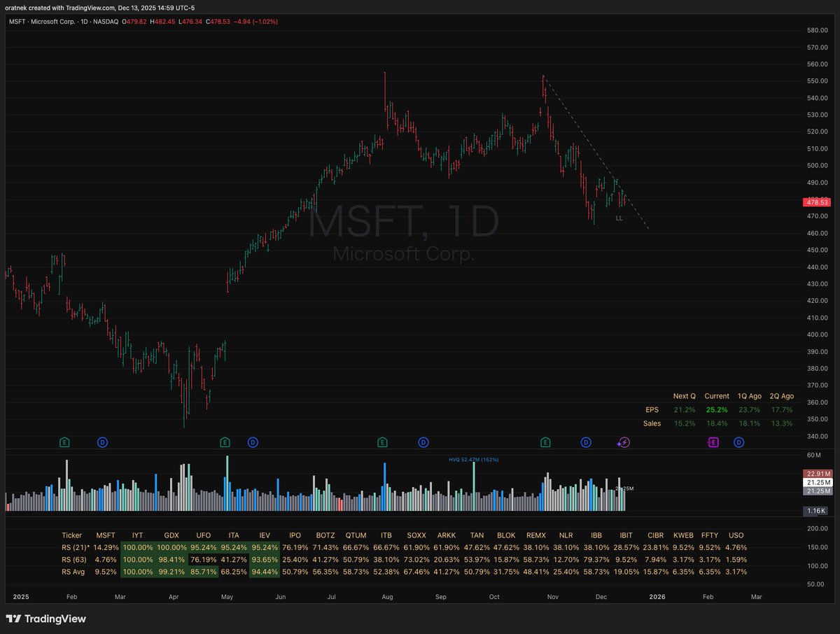The width and height of the screenshot is (840, 634).
Task: Click the USO RS (63) value 1.59%
Action: pos(736,560)
